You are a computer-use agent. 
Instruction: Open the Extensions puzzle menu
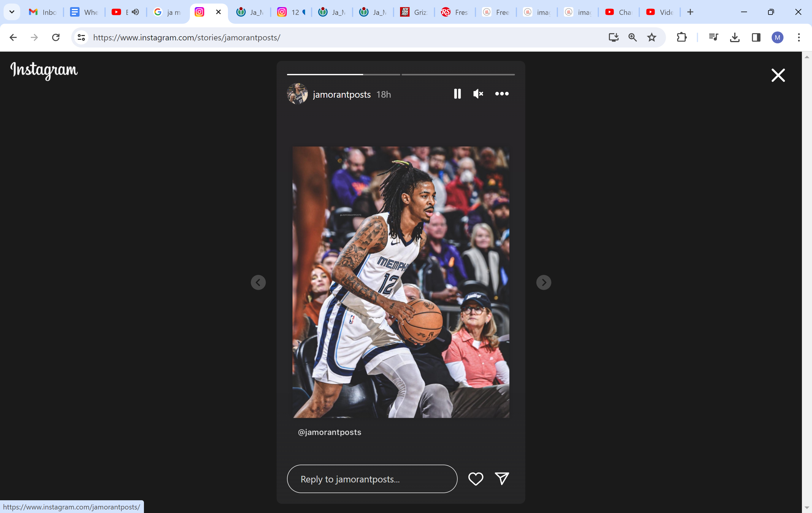tap(681, 37)
